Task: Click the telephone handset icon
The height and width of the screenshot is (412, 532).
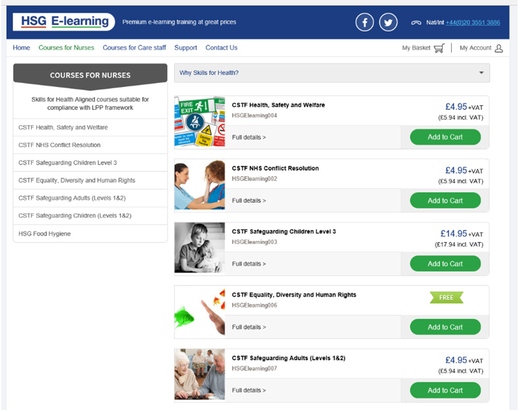Action: (x=416, y=22)
